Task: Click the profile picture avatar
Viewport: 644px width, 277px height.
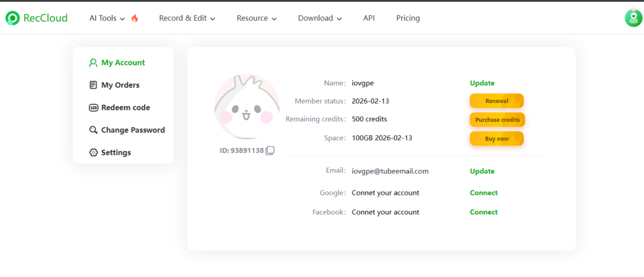Action: (x=247, y=107)
